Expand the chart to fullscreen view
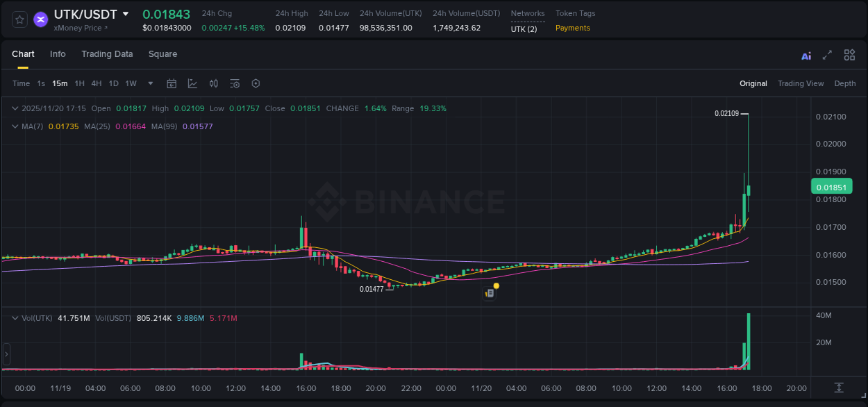Viewport: 868px width, 407px height. [826, 55]
